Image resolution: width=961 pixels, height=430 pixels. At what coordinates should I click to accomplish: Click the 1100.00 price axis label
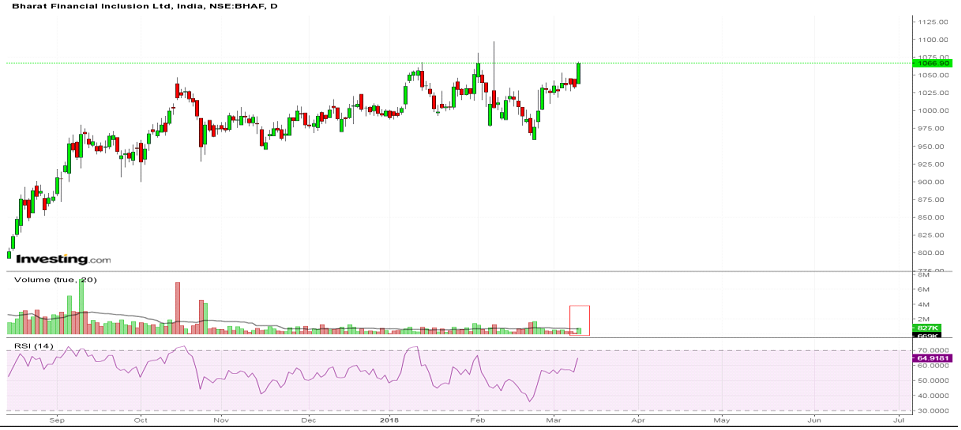932,40
